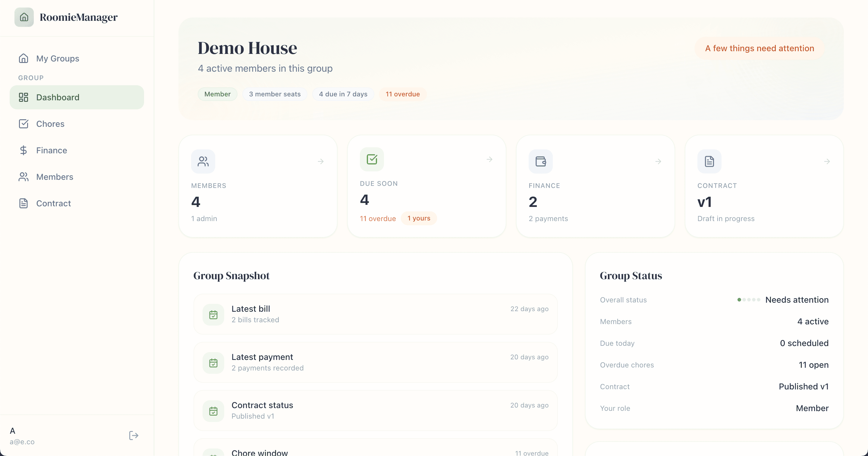Click the people icon on Members card
Screen dimensions: 868x456
tap(203, 161)
